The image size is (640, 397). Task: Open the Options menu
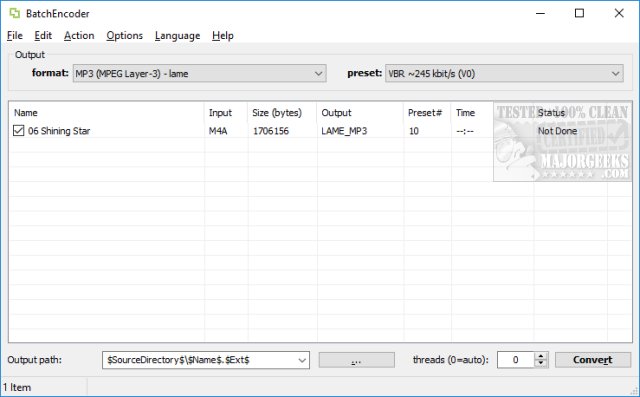(x=124, y=36)
